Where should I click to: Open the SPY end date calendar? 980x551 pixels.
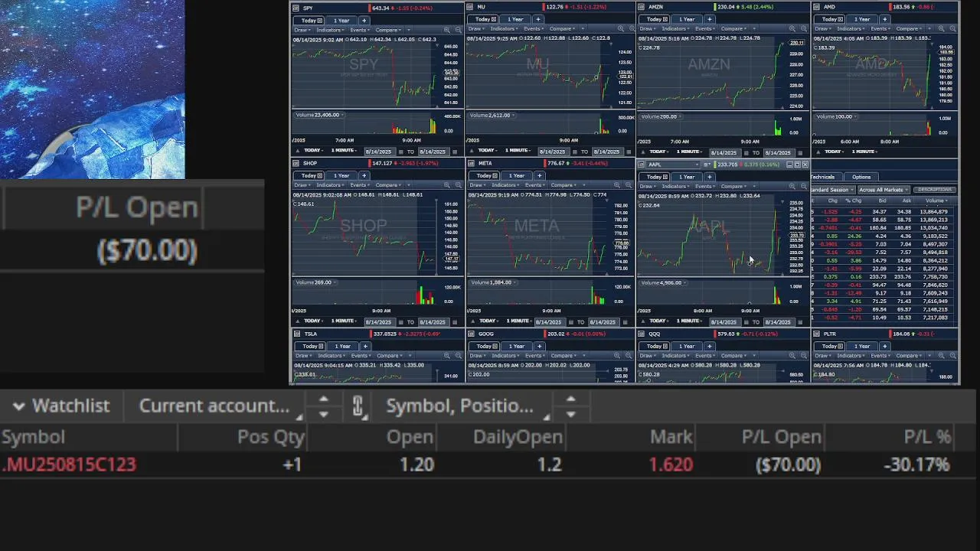click(x=454, y=152)
